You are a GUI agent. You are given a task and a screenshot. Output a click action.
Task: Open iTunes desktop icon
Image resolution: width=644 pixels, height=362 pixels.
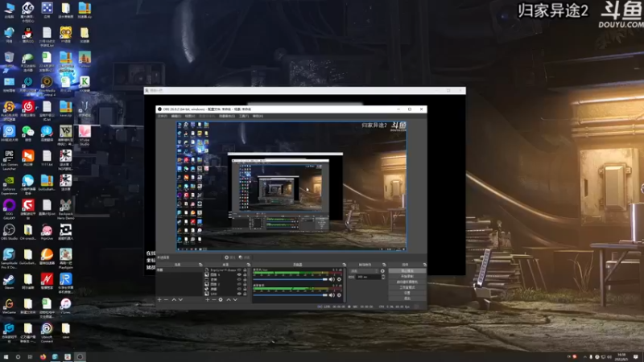[66, 306]
